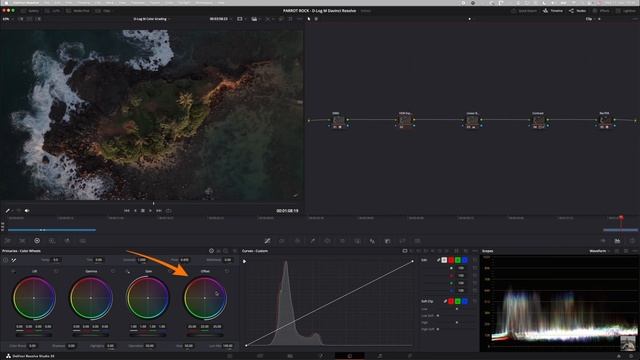Open the viewer color picker tool
Image resolution: width=640 pixels, height=360 pixels.
coord(7,211)
